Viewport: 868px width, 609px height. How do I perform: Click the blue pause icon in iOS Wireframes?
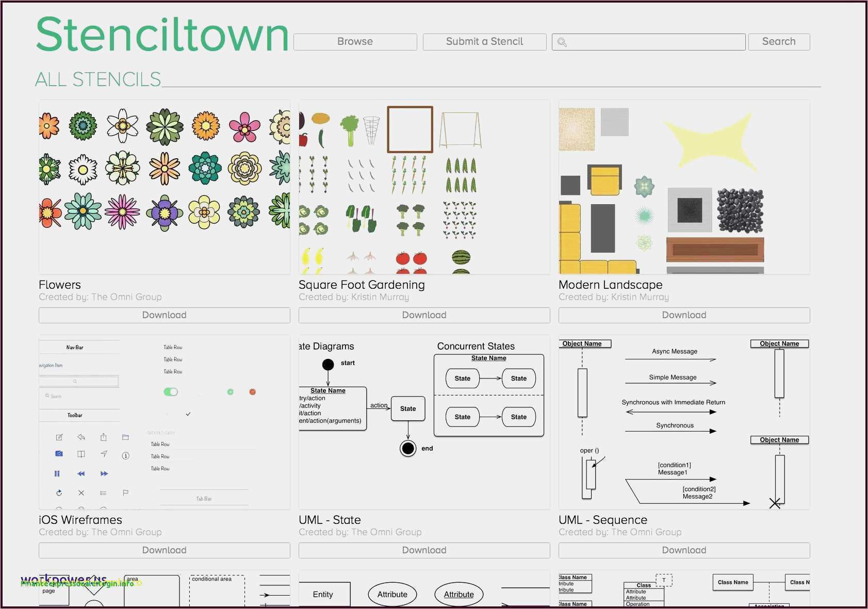pos(57,473)
